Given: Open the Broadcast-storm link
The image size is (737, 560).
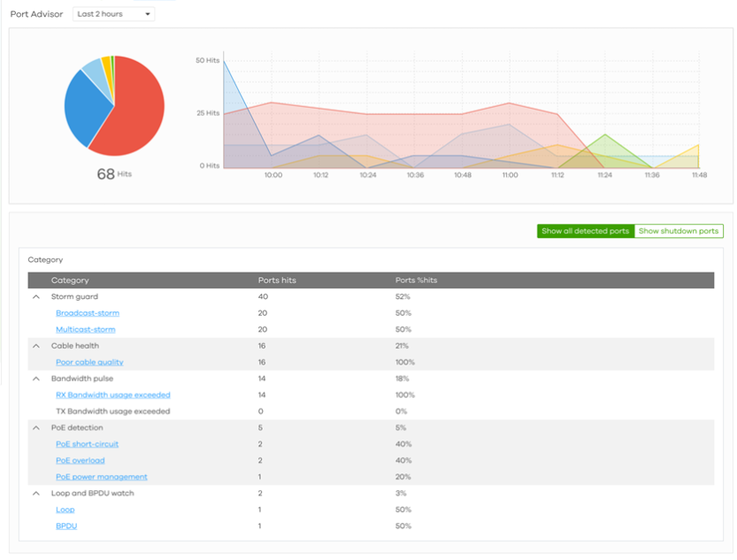Looking at the screenshot, I should (87, 313).
